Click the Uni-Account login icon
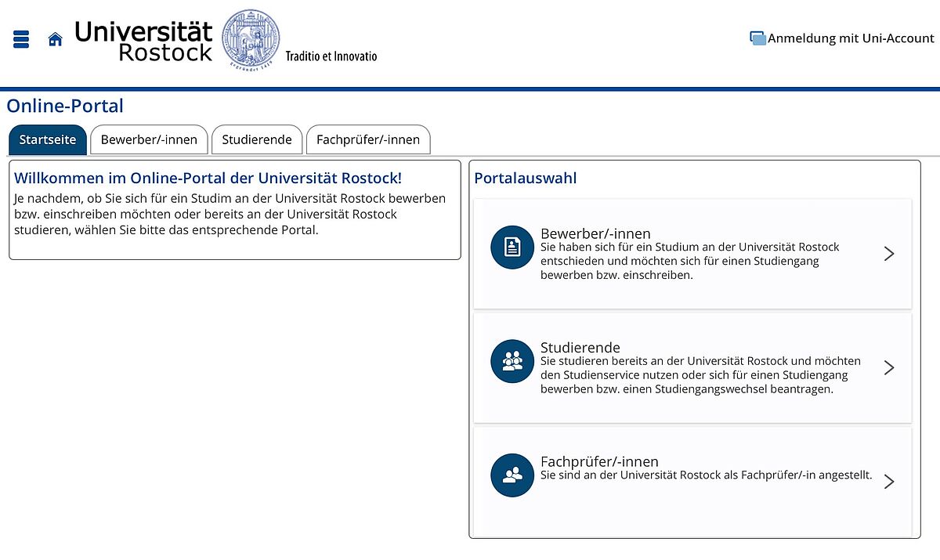 point(757,38)
